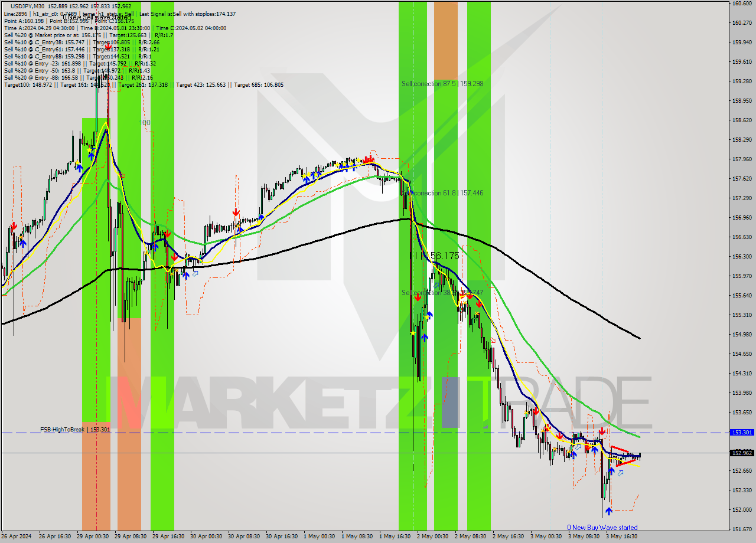Click the 152.330 price axis label

742,490
